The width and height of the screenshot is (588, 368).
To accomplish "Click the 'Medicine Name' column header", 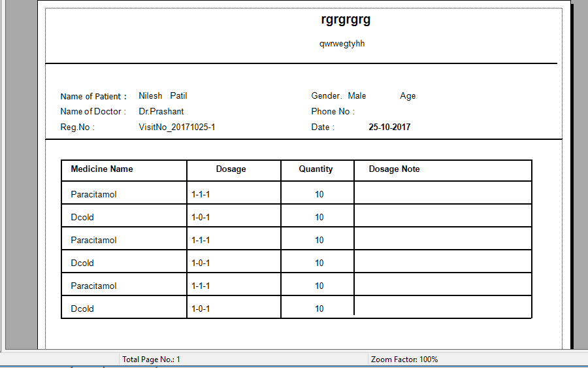I will point(102,169).
